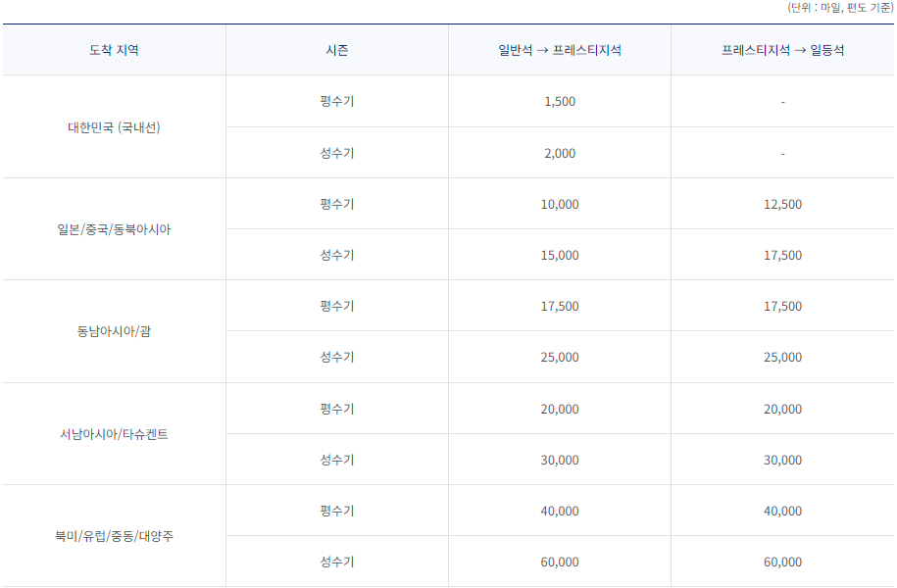Select the 프레스티지석 → 일등석 header

pos(781,50)
